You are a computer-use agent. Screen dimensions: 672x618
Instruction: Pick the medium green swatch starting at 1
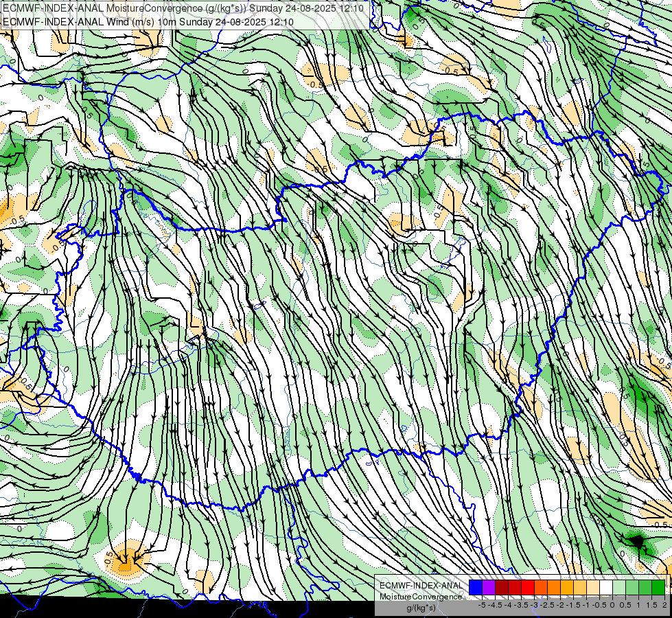point(645,587)
